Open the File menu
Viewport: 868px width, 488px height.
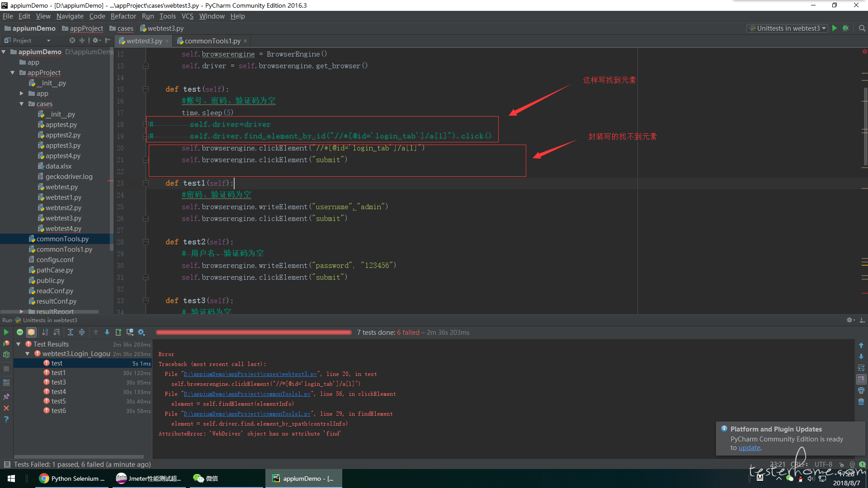(8, 16)
